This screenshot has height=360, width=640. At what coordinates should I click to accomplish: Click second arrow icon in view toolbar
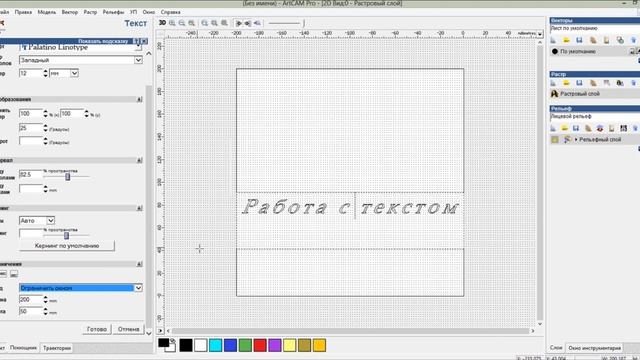[x=247, y=23]
